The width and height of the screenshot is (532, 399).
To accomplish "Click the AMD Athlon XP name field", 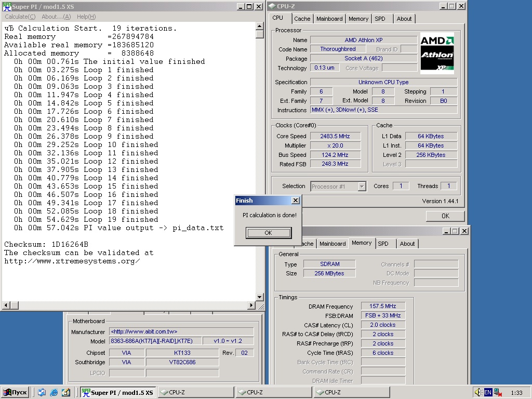I will click(364, 40).
